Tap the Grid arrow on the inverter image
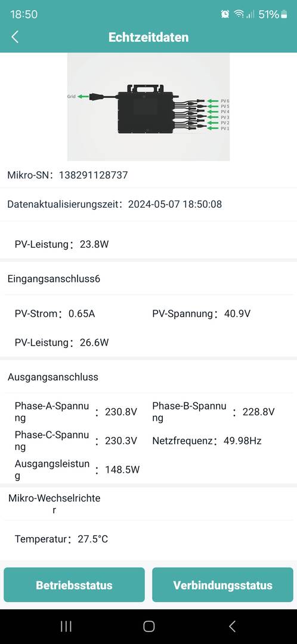 click(83, 97)
